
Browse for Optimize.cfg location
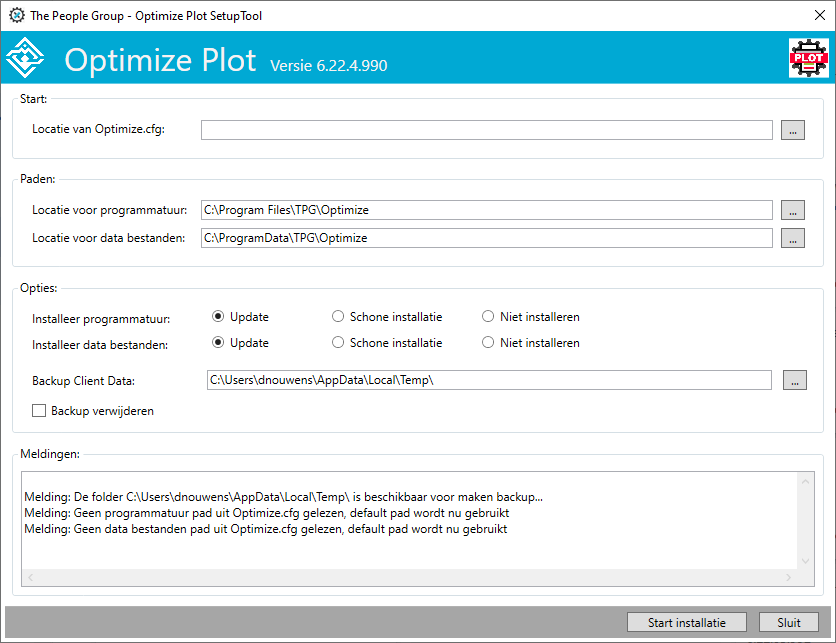(792, 130)
